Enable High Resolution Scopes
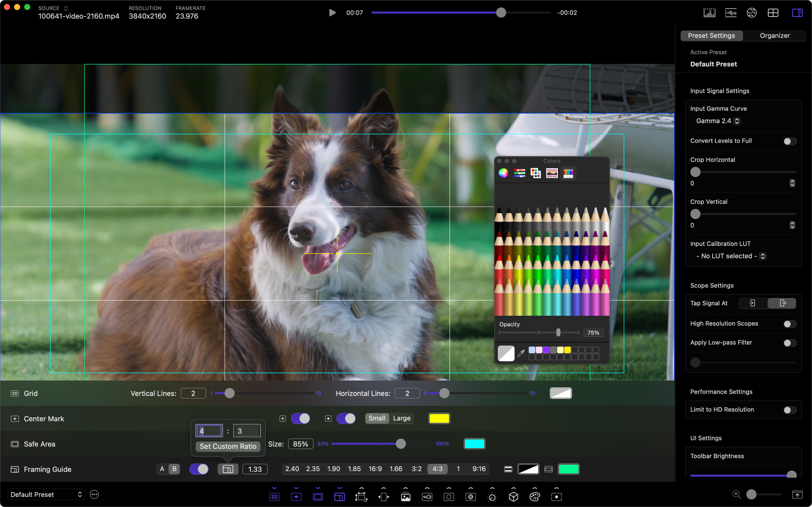This screenshot has width=812, height=507. [x=789, y=324]
